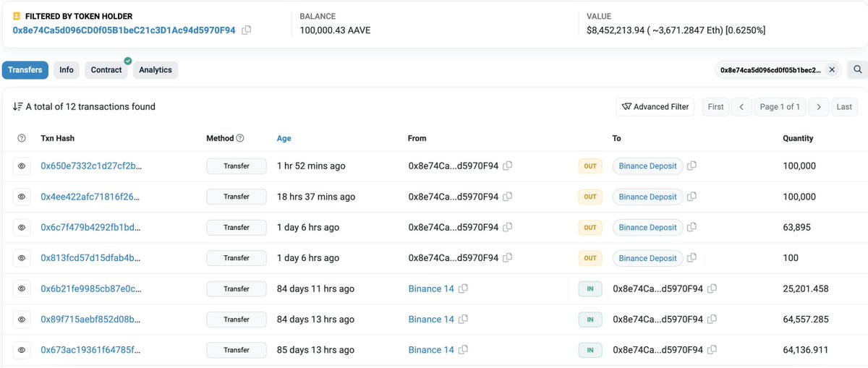Select the Transfers tab

[x=25, y=70]
